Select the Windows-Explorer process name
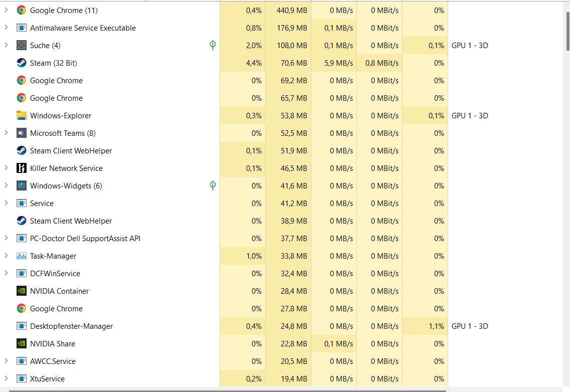Screen dimensions: 570x392 (61, 116)
